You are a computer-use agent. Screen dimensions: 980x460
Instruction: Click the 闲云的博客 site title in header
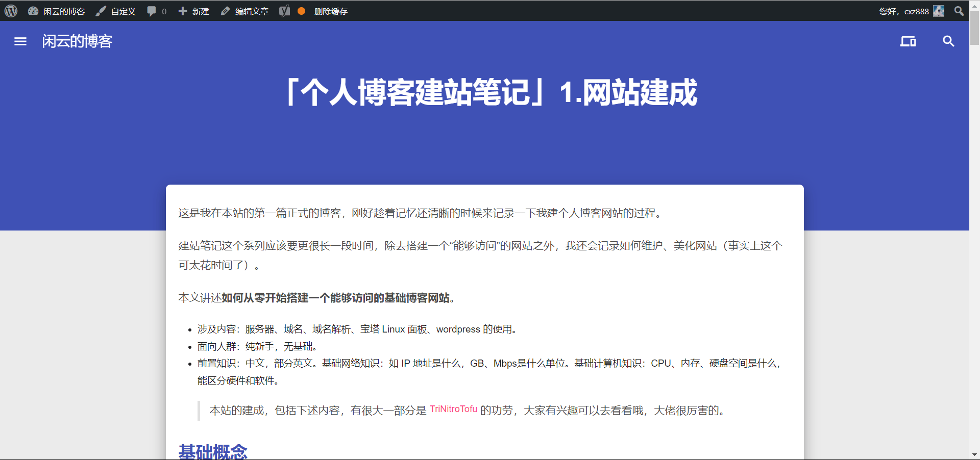tap(77, 42)
